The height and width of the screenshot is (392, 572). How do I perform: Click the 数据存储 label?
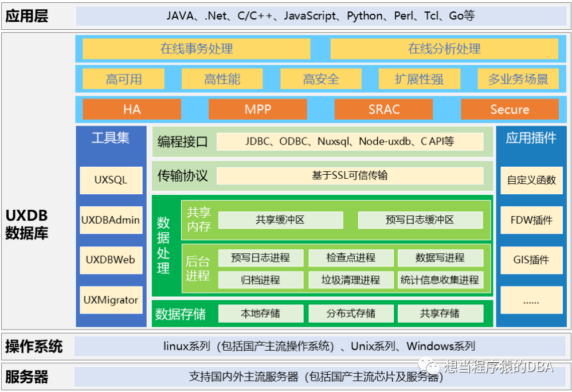coord(181,314)
